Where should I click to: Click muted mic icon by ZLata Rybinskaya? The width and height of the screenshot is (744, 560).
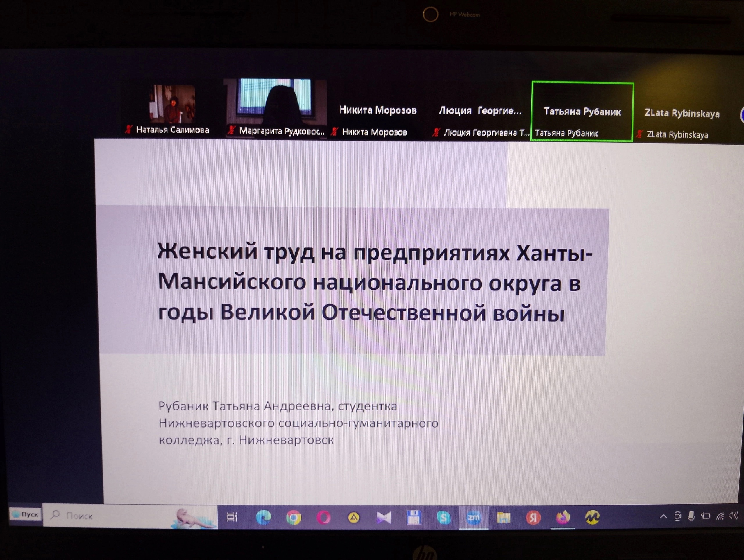point(639,134)
